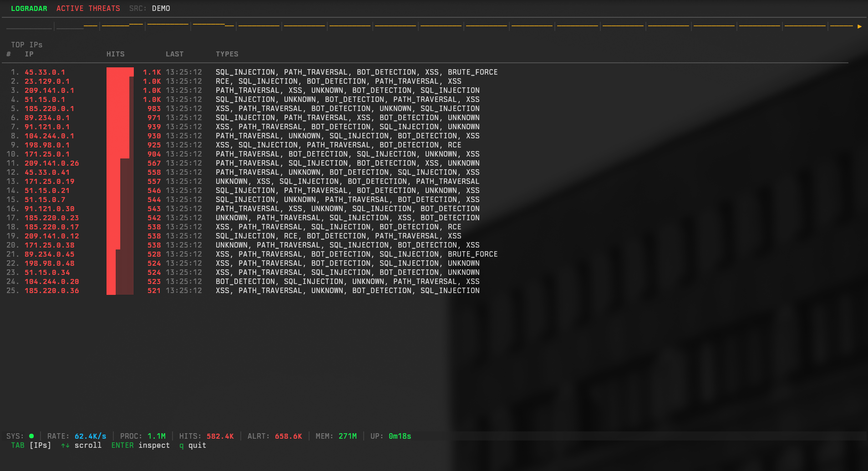The height and width of the screenshot is (471, 868).
Task: Click the ENTER inspect shortcut
Action: (140, 446)
